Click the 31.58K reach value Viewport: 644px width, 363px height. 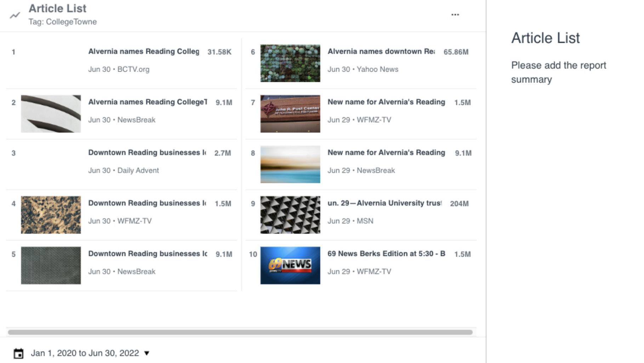[x=220, y=52]
